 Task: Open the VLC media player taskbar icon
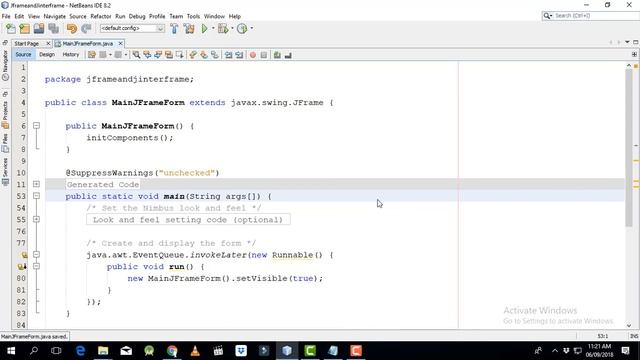pos(195,351)
